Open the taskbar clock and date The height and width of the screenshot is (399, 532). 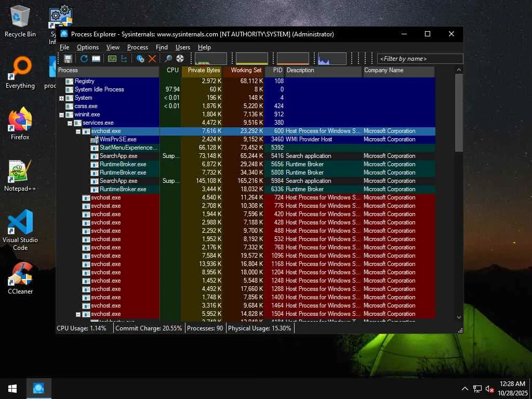(512, 389)
